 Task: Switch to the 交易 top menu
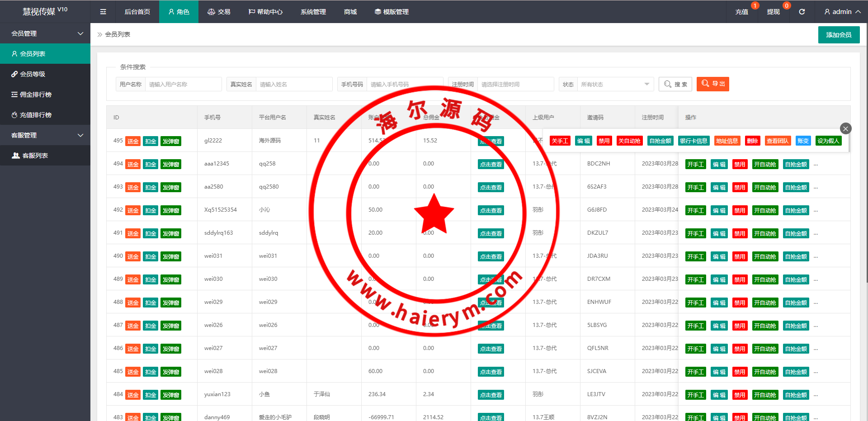(x=219, y=12)
